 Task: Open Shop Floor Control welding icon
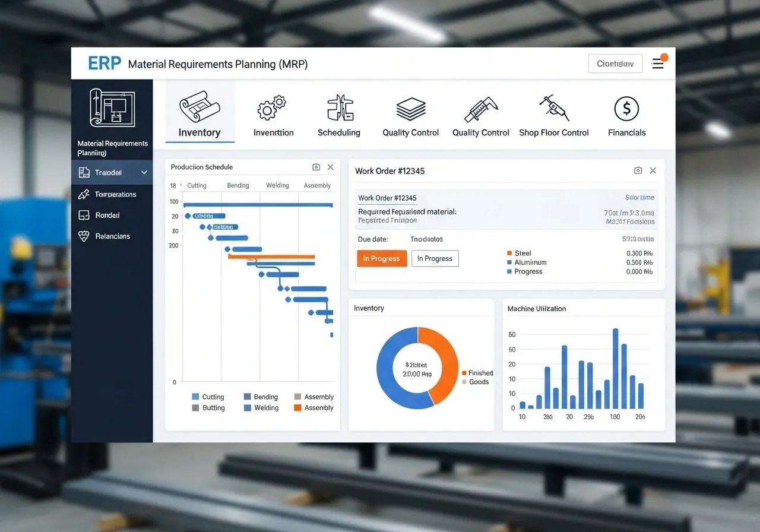553,108
